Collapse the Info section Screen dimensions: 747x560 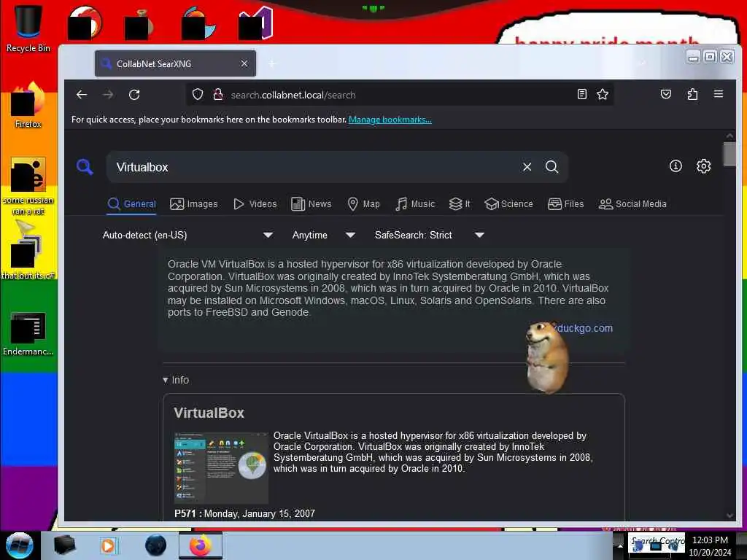click(x=176, y=380)
